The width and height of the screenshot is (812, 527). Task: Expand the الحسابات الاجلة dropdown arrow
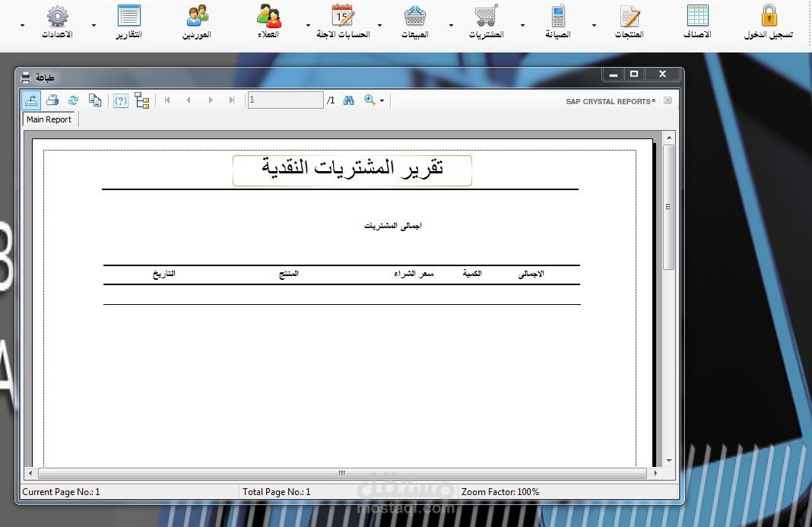pos(308,25)
